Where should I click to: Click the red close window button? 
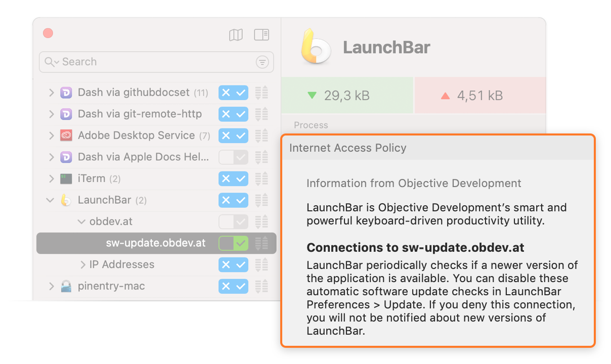point(48,33)
